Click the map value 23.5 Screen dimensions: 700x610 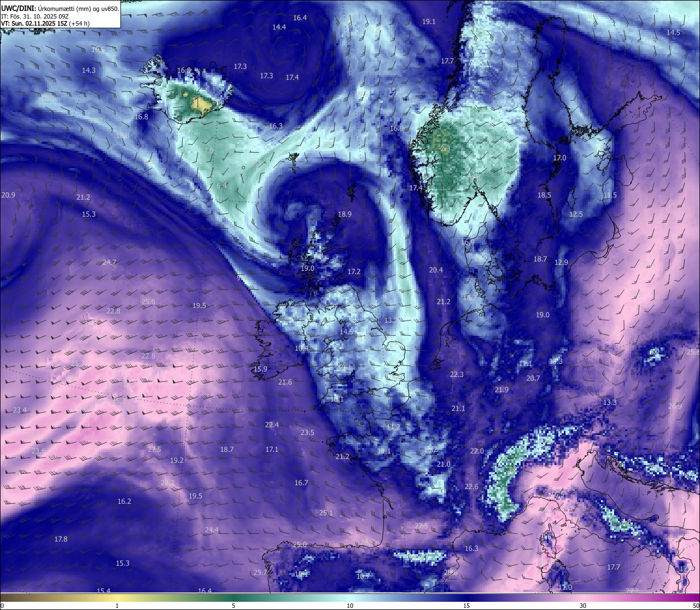(307, 432)
